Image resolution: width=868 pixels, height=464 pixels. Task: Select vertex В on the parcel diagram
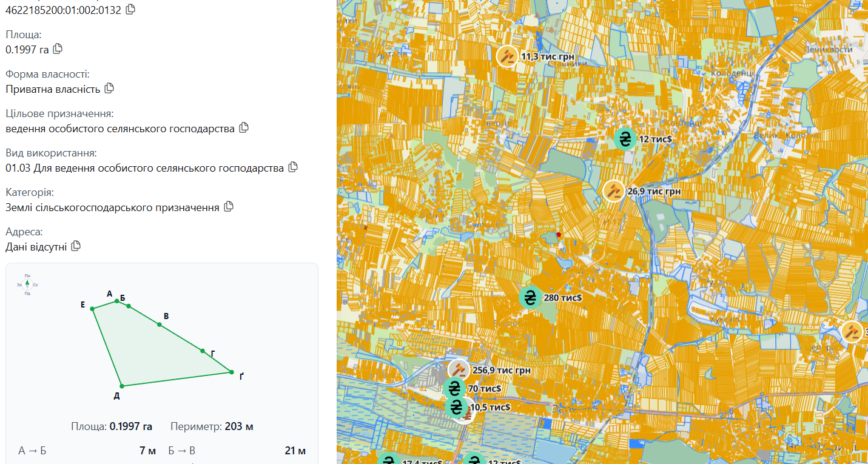[x=160, y=324]
